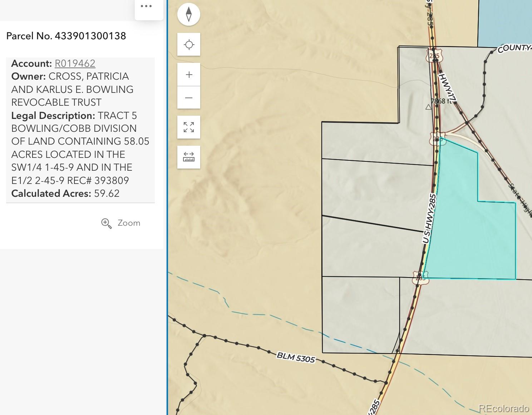Image resolution: width=532 pixels, height=415 pixels.
Task: Zoom in with the plus button
Action: pos(189,75)
